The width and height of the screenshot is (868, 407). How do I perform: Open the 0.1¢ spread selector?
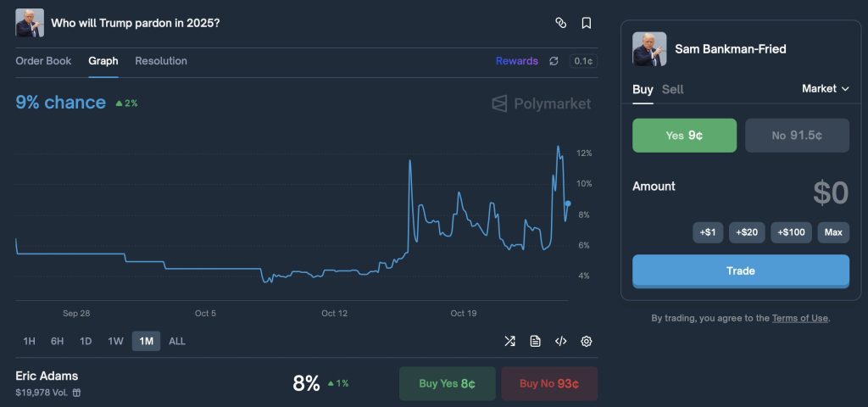[582, 61]
